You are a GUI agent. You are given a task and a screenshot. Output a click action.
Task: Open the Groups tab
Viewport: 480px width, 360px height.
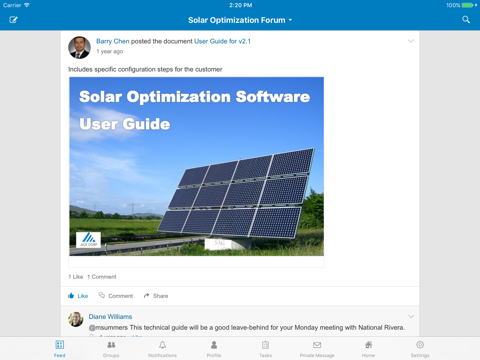coord(111,349)
